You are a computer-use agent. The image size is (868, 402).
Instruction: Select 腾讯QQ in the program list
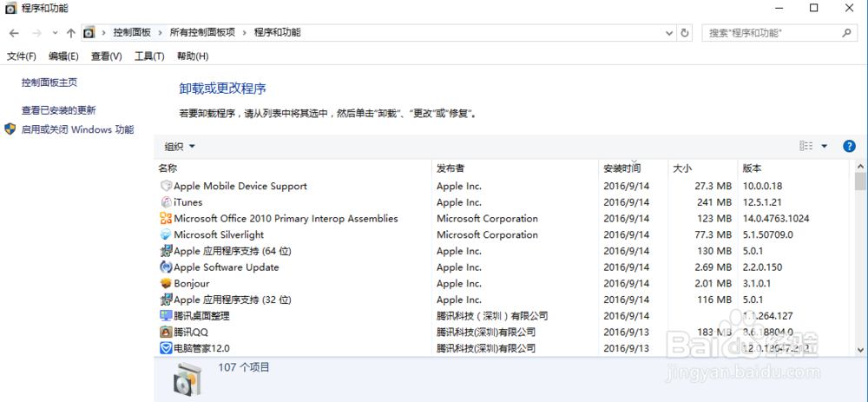(191, 333)
